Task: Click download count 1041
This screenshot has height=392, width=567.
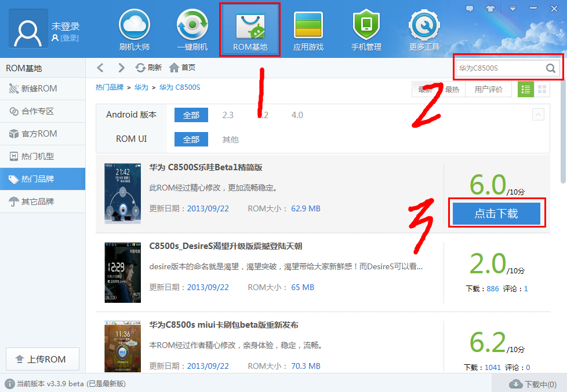Action: click(493, 368)
